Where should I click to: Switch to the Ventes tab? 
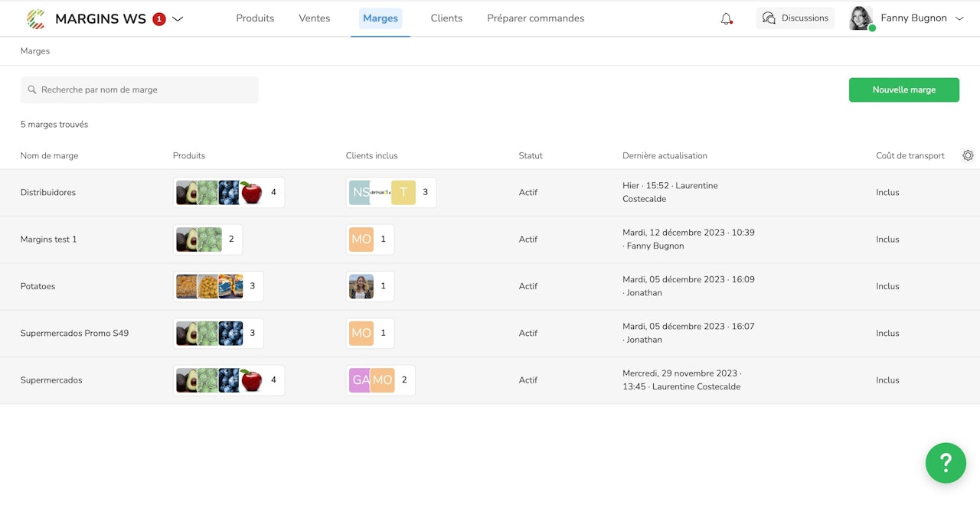click(314, 18)
